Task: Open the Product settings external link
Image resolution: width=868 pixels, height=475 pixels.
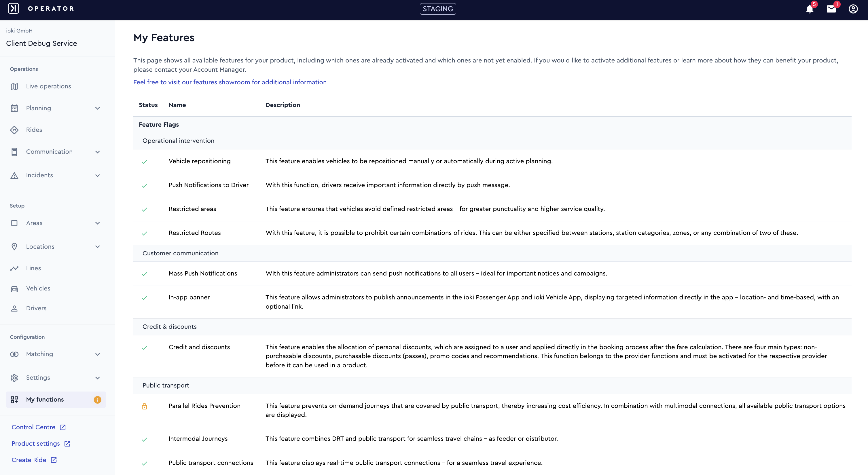Action: click(41, 444)
